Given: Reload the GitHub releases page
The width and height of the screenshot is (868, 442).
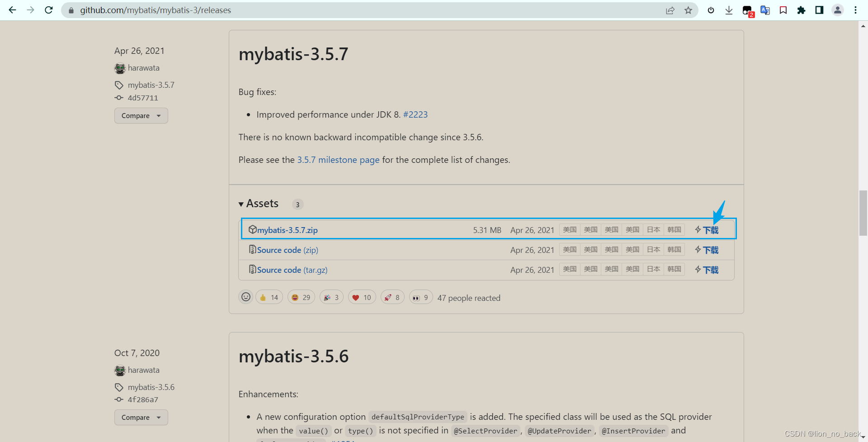Looking at the screenshot, I should click(49, 10).
